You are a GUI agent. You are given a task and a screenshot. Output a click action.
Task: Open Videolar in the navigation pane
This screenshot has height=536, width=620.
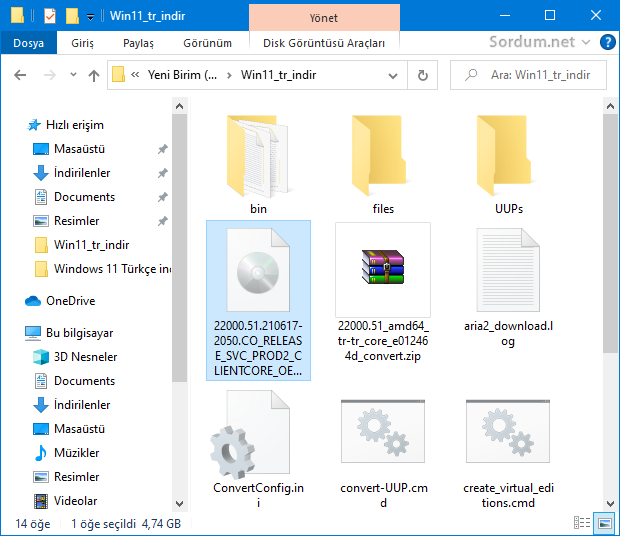click(65, 501)
